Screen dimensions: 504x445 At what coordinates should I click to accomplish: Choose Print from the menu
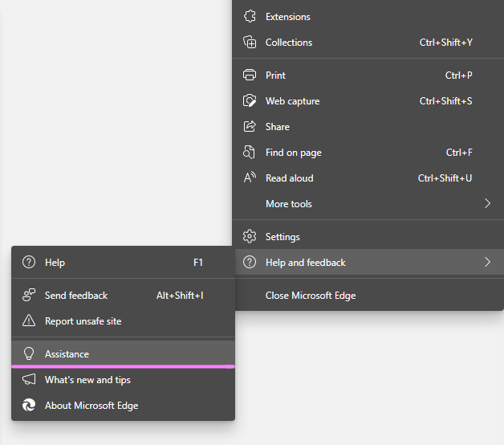point(368,76)
